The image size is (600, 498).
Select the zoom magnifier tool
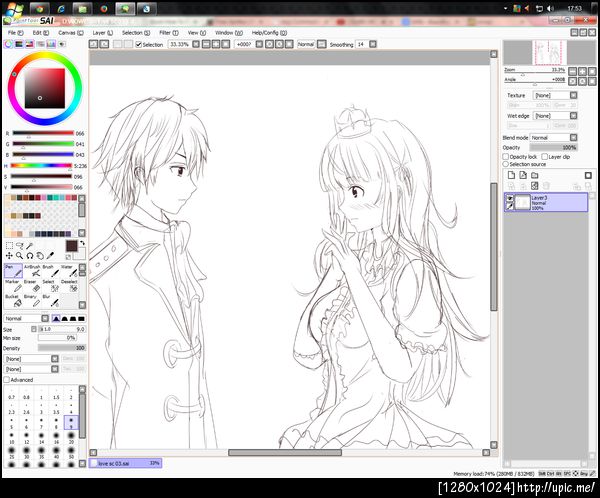coord(20,256)
